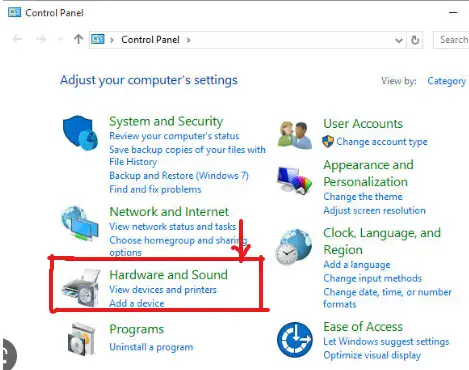
Task: Open the View by Category dropdown
Action: tap(446, 81)
